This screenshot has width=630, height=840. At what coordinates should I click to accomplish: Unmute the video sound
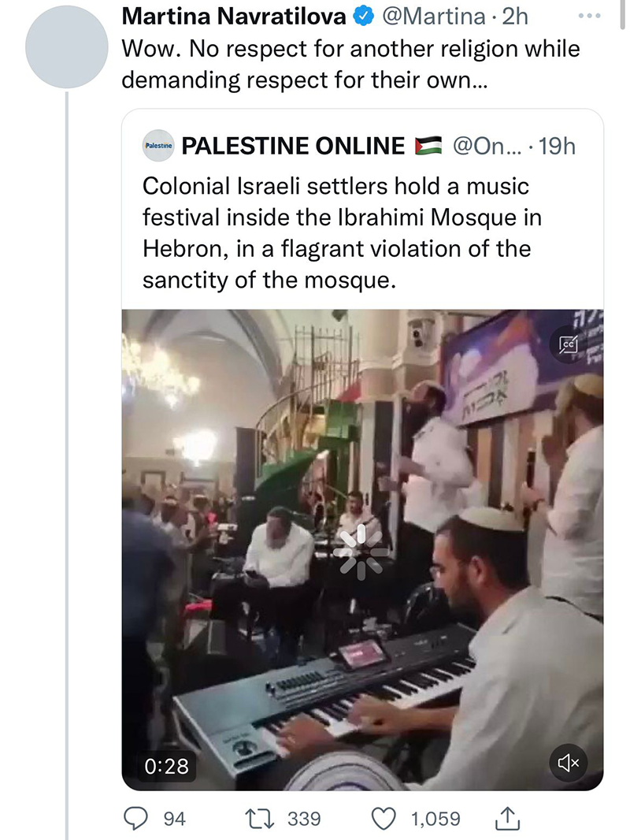[569, 762]
